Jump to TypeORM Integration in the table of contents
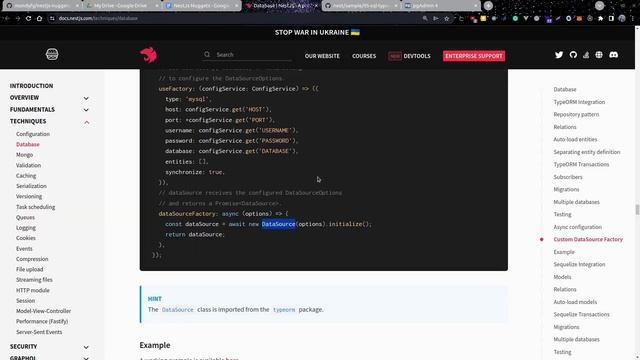 [x=579, y=102]
